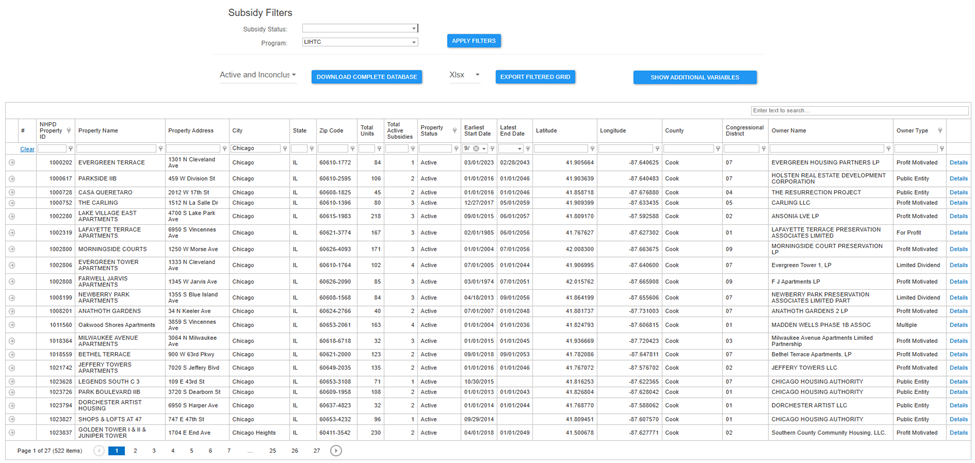Click filter-row icon for Total Active Subsidies
Image resolution: width=975 pixels, height=463 pixels.
point(413,149)
